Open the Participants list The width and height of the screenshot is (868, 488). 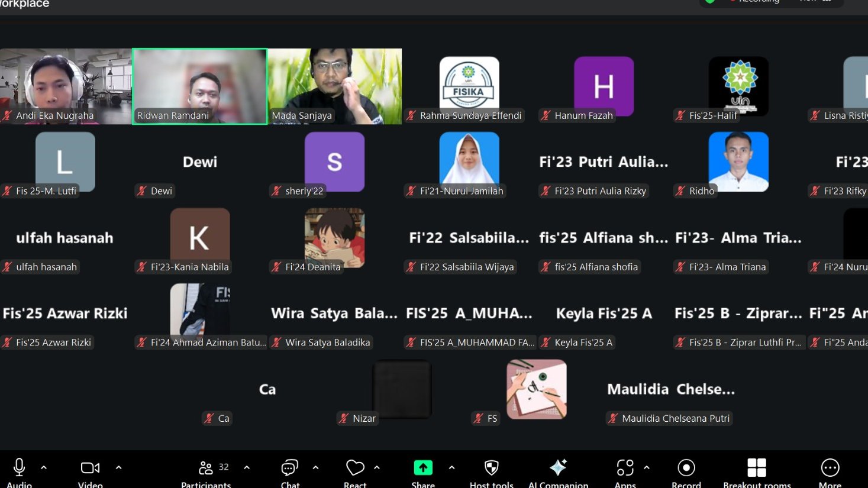point(206,468)
